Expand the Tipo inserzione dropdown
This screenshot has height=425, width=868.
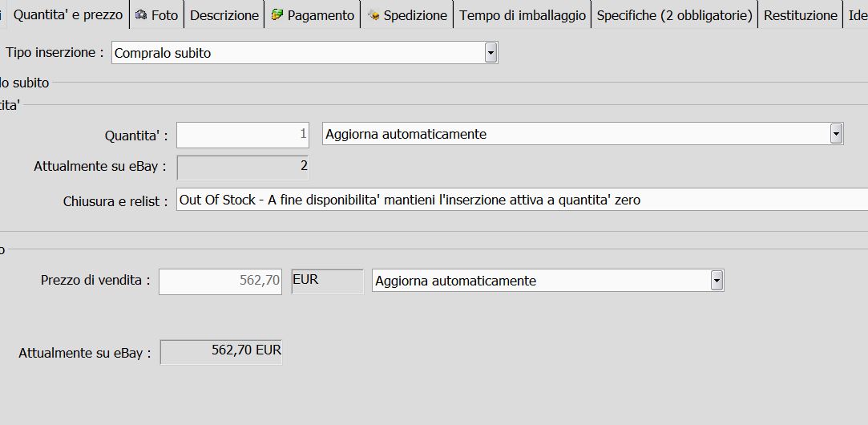[491, 53]
